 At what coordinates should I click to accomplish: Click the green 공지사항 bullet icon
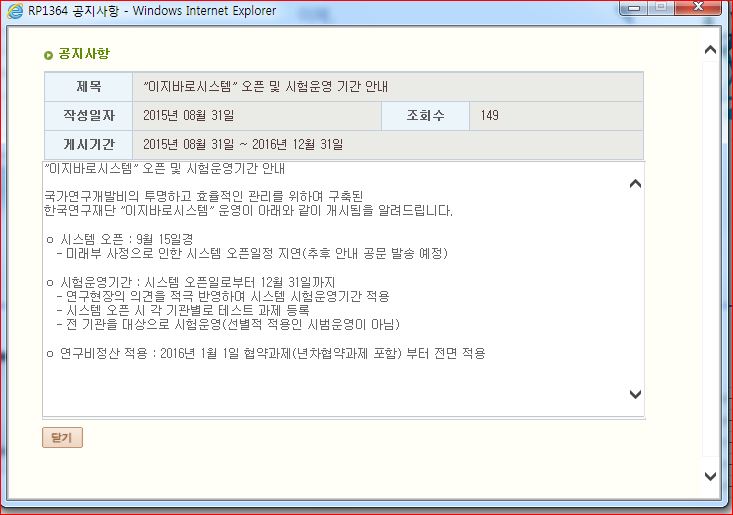click(49, 55)
